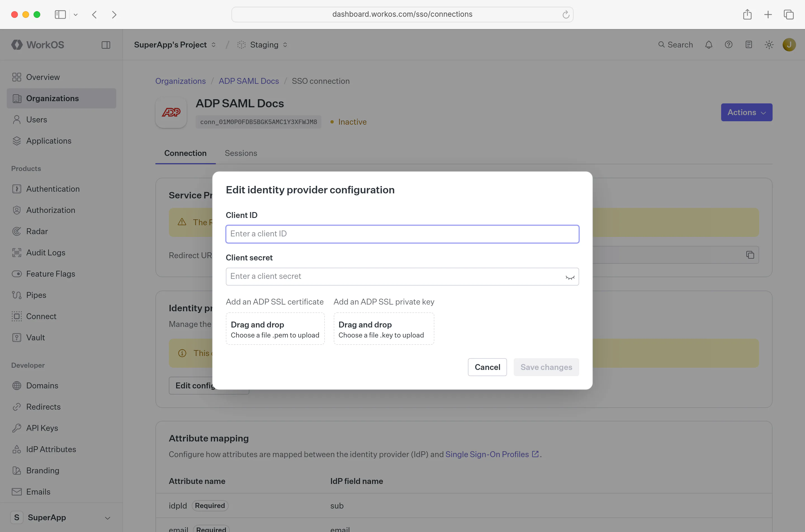Copy the Redirect URI value
The image size is (805, 532).
750,255
